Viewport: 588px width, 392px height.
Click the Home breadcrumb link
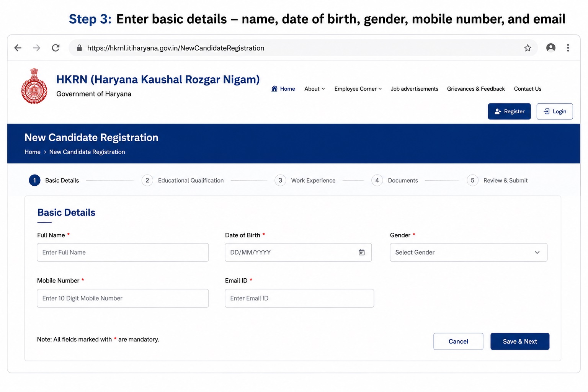point(33,152)
